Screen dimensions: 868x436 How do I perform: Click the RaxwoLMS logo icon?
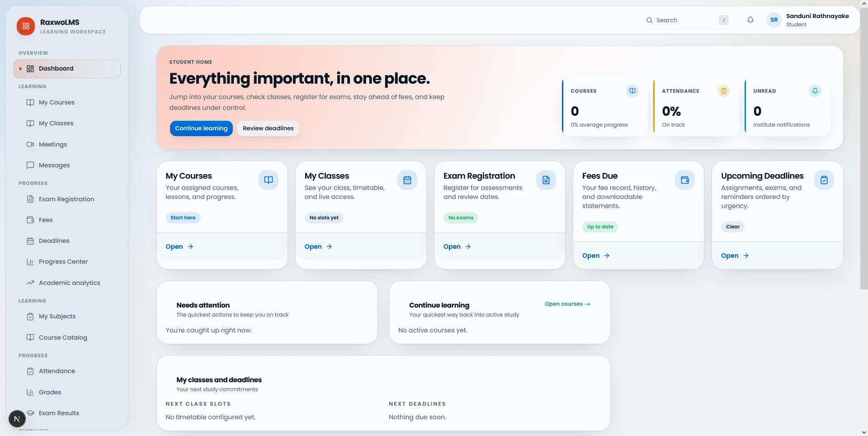point(26,26)
